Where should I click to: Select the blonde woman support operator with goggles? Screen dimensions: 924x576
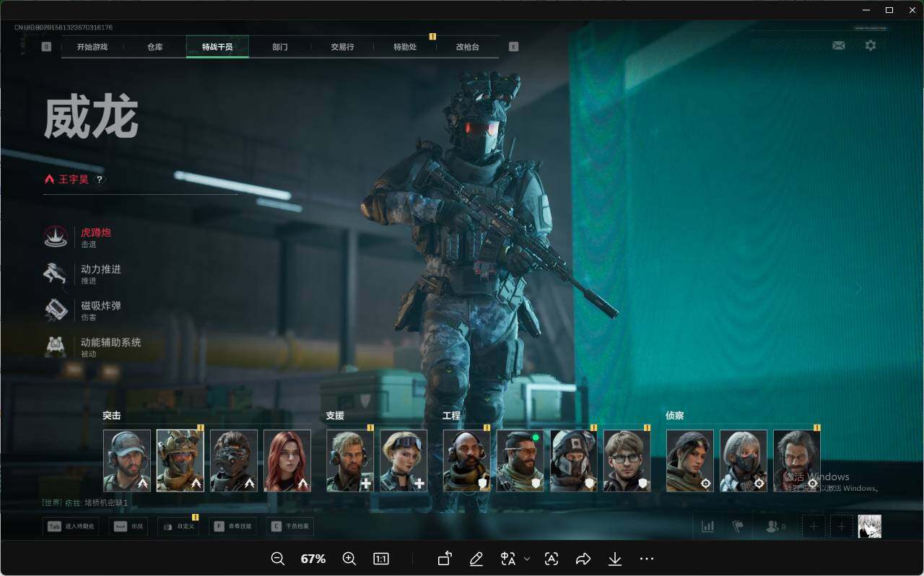tap(404, 461)
